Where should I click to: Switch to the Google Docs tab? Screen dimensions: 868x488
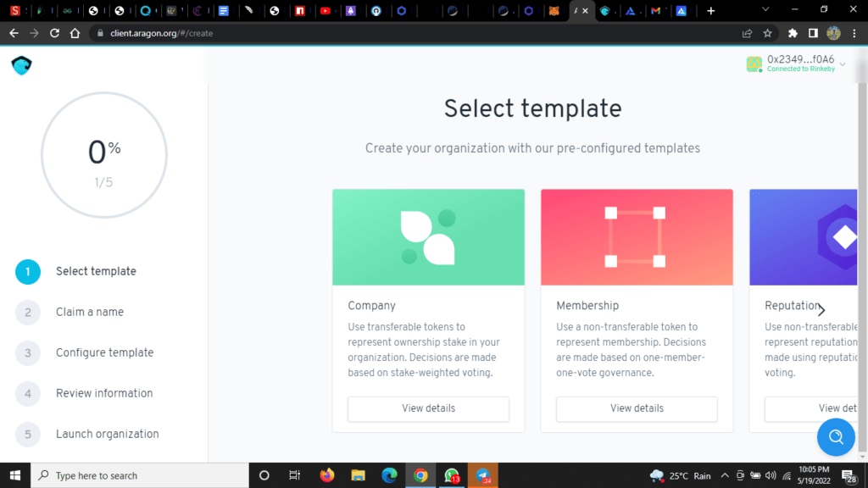tap(224, 10)
